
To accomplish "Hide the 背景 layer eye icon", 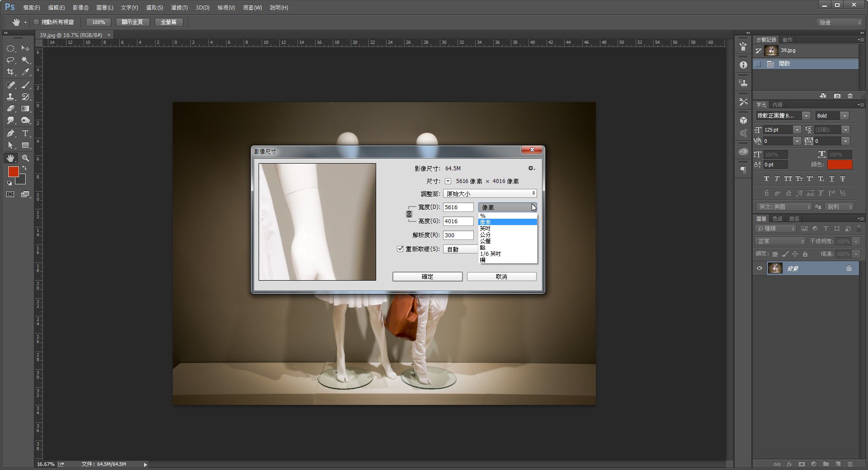I will (x=759, y=268).
